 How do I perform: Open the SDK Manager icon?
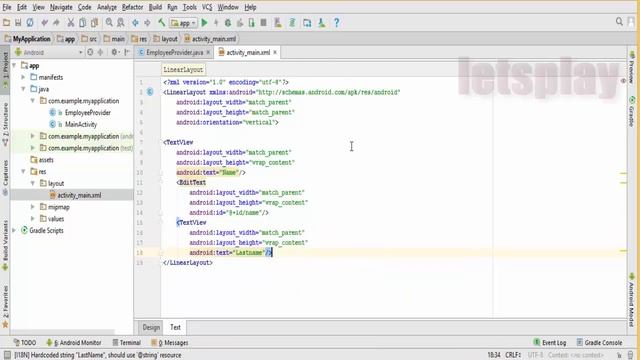tap(322, 23)
